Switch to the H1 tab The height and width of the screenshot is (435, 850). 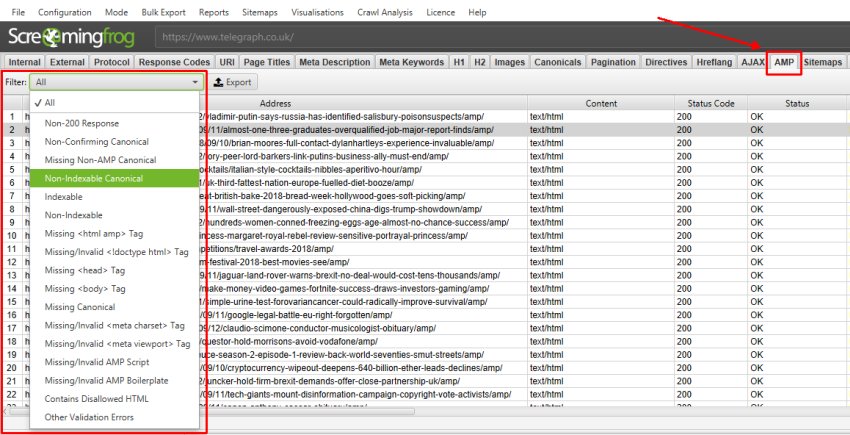click(x=459, y=62)
